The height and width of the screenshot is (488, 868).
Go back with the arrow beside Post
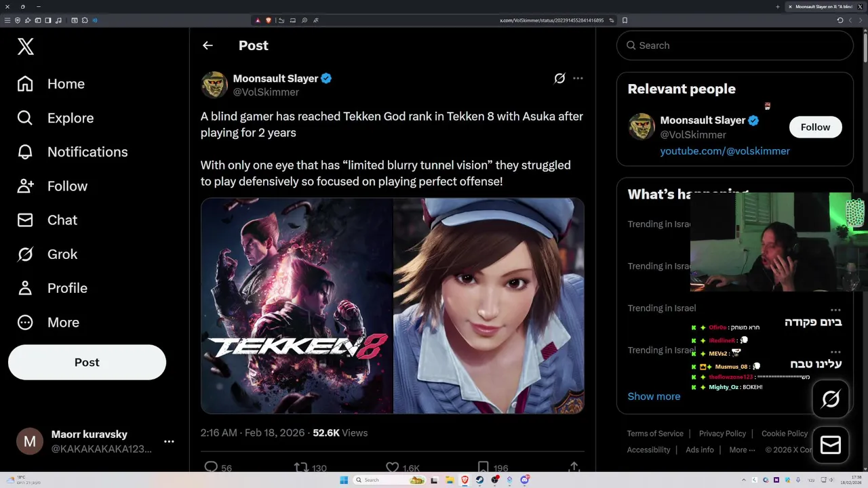pyautogui.click(x=208, y=45)
